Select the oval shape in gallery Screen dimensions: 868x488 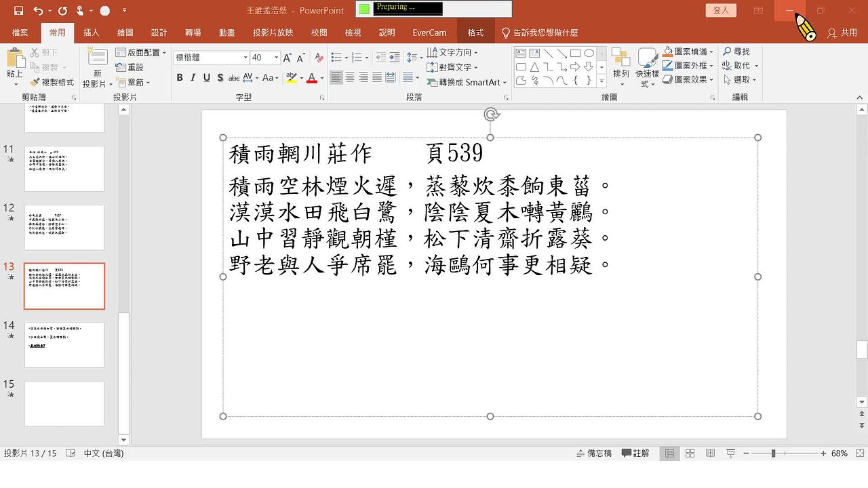[x=589, y=53]
